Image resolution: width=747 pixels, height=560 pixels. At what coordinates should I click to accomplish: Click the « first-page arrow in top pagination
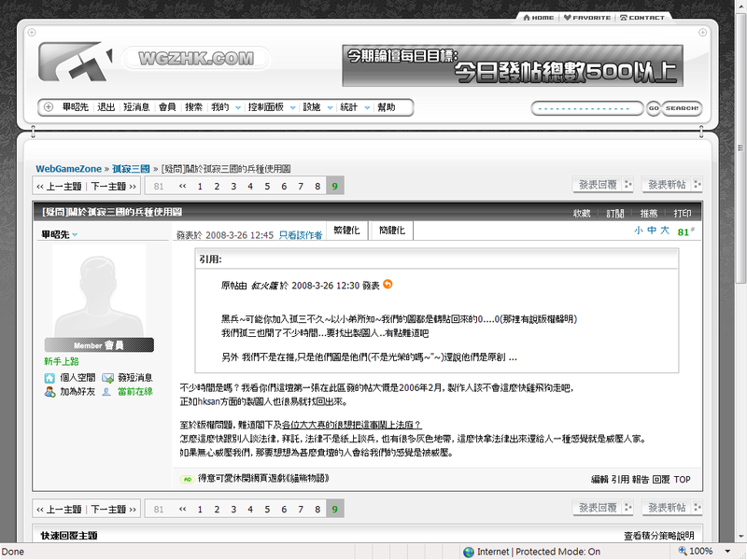(x=182, y=186)
